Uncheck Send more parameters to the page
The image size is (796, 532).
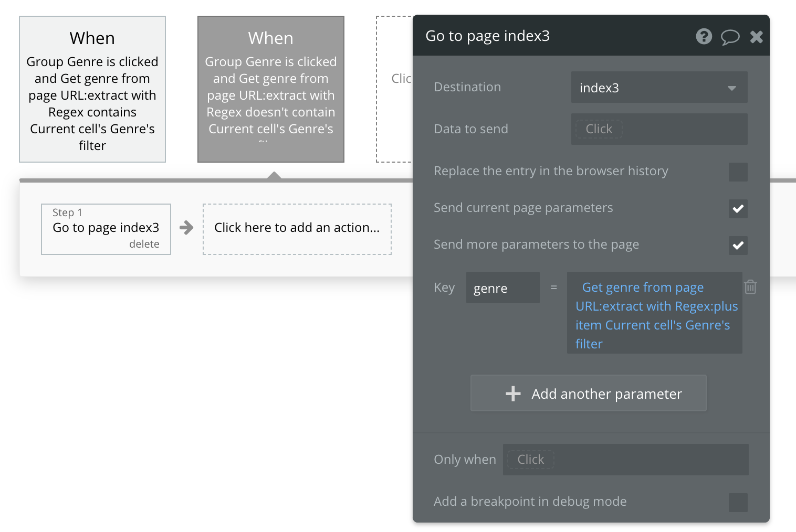[738, 245]
